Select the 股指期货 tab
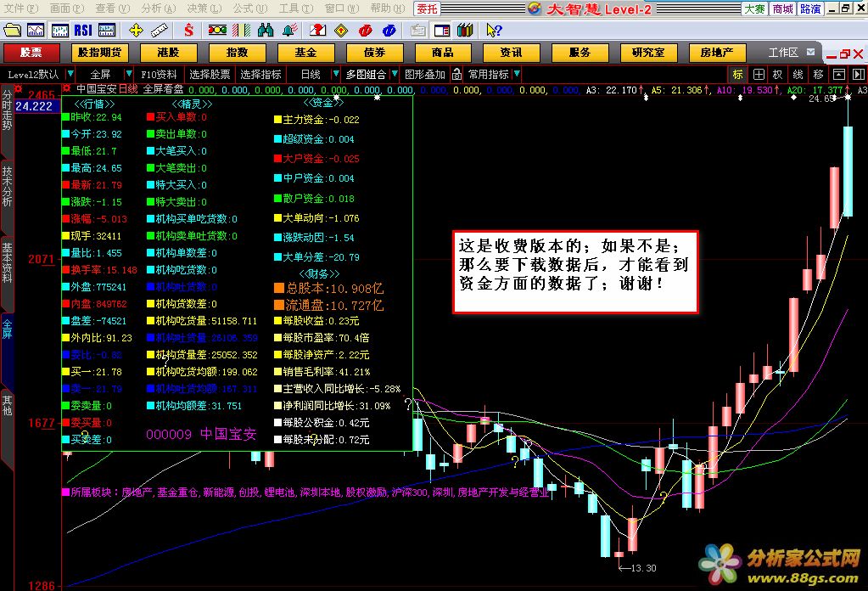This screenshot has height=591, width=868. pos(99,53)
